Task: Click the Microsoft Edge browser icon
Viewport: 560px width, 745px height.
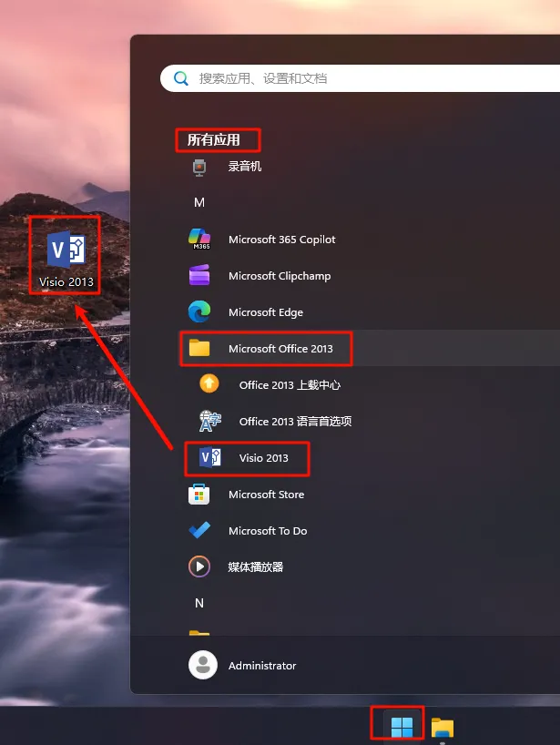Action: 199,312
